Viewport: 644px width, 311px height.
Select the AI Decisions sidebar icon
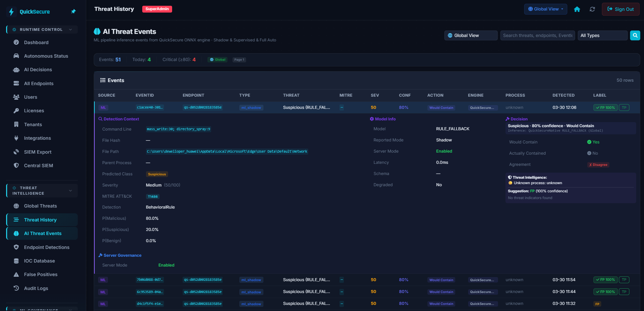[16, 70]
